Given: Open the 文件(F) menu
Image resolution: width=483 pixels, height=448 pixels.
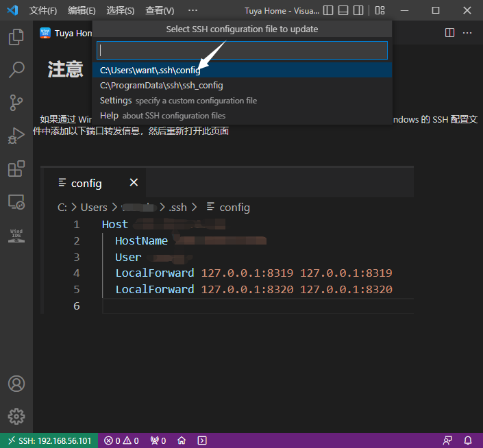Looking at the screenshot, I should point(43,11).
